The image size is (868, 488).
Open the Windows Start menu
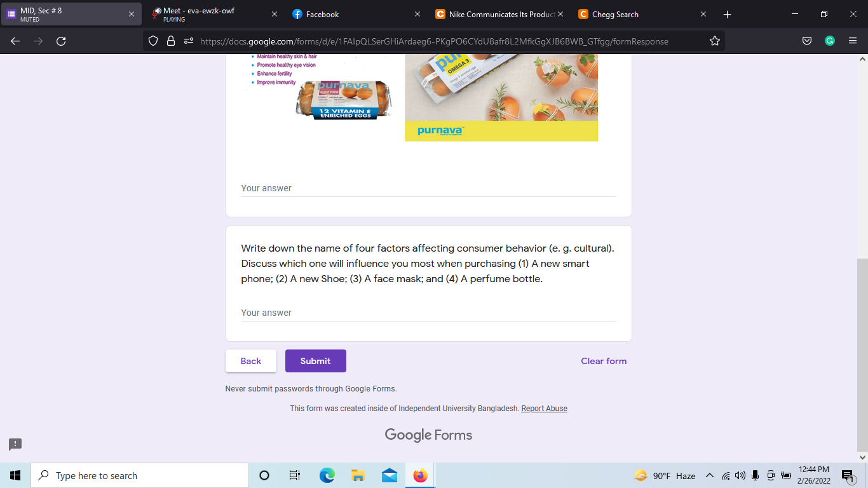coord(15,475)
